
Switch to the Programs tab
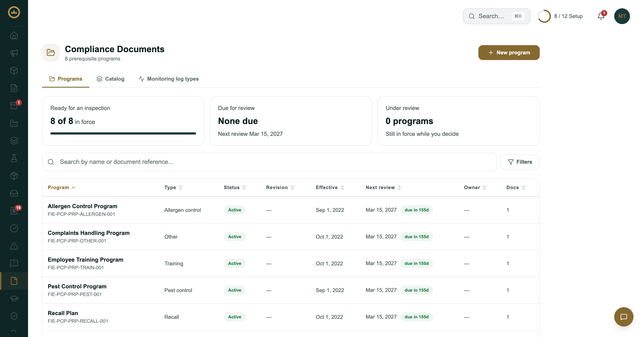point(65,79)
